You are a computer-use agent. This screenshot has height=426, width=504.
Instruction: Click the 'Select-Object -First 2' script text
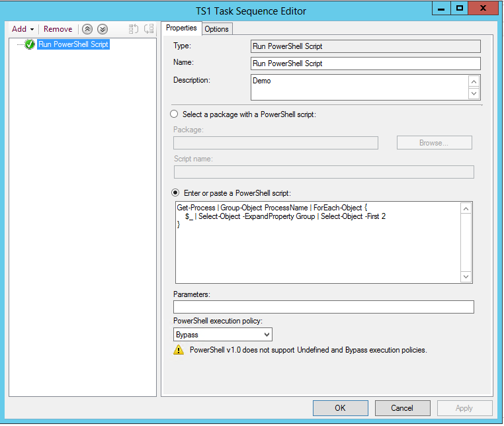(x=353, y=216)
